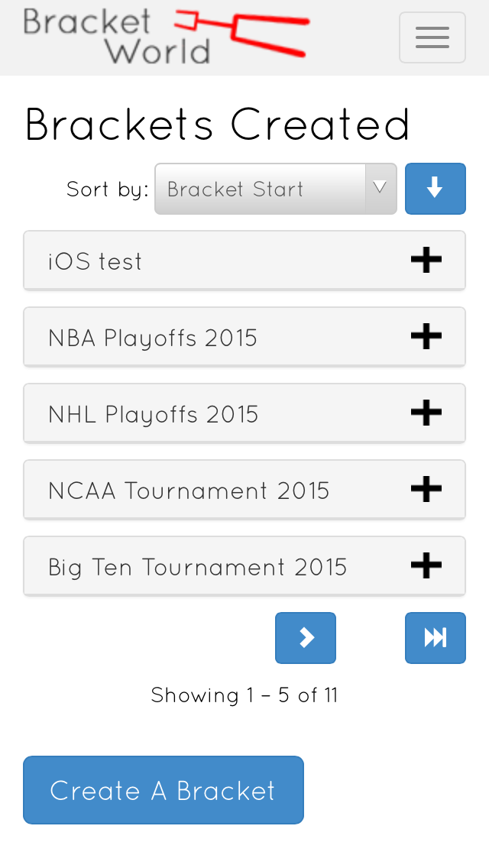Screen dimensions: 489x868
Task: Expand NCAA Tournament 2015 with the plus icon
Action: (426, 490)
